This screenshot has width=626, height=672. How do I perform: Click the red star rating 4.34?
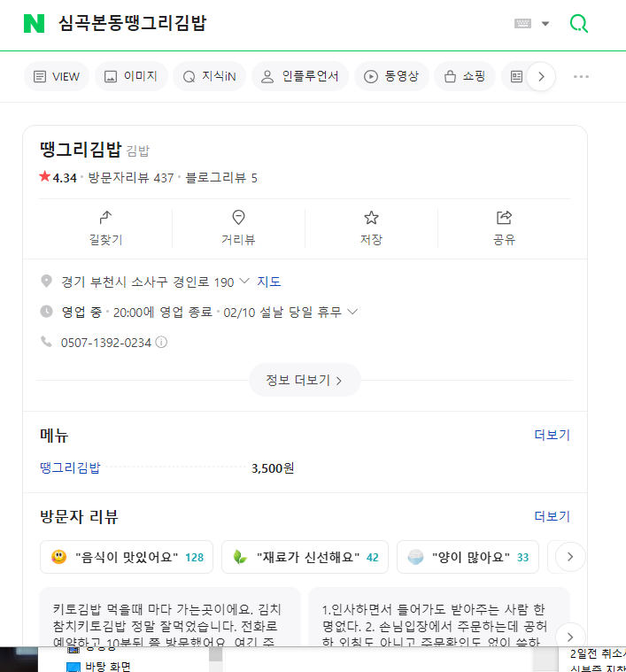pos(58,177)
